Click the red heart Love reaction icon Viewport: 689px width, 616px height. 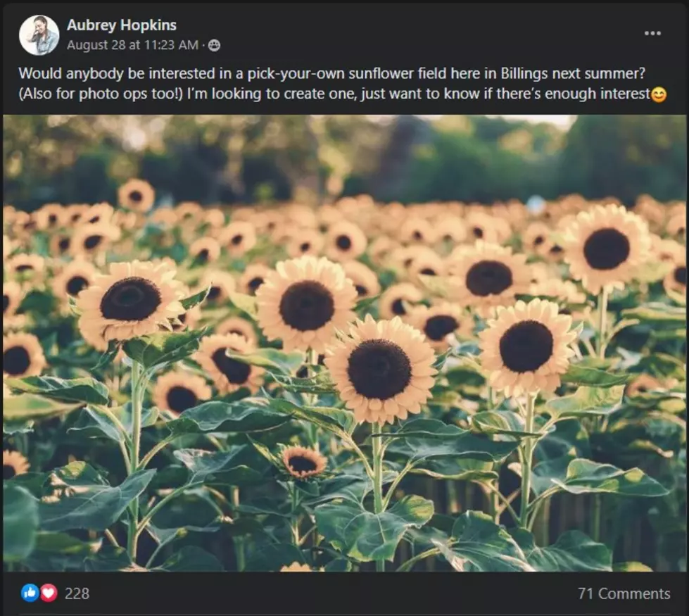tap(49, 593)
